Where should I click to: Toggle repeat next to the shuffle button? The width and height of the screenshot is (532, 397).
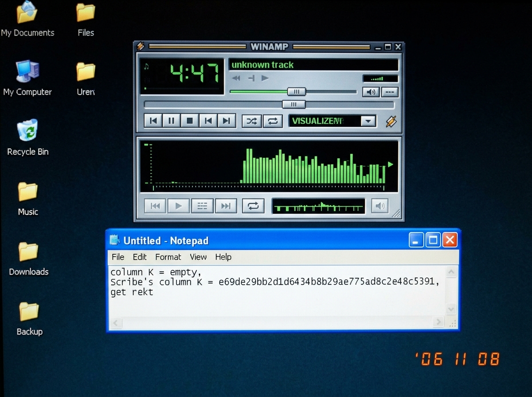pyautogui.click(x=273, y=121)
